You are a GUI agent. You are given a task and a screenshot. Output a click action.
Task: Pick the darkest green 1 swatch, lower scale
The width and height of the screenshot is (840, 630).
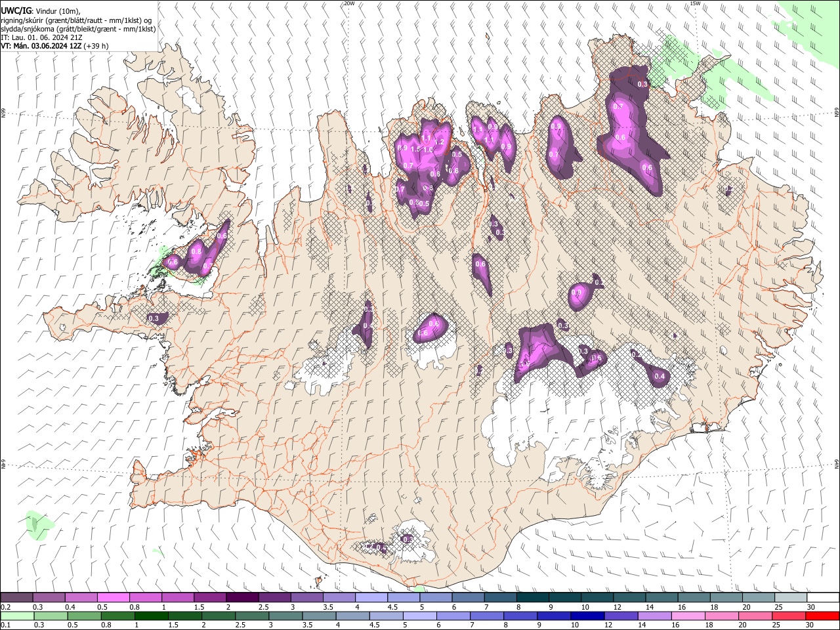pyautogui.click(x=152, y=616)
